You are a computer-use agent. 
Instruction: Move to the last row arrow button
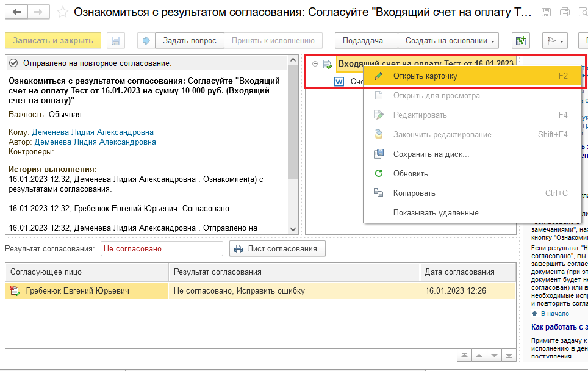click(507, 355)
